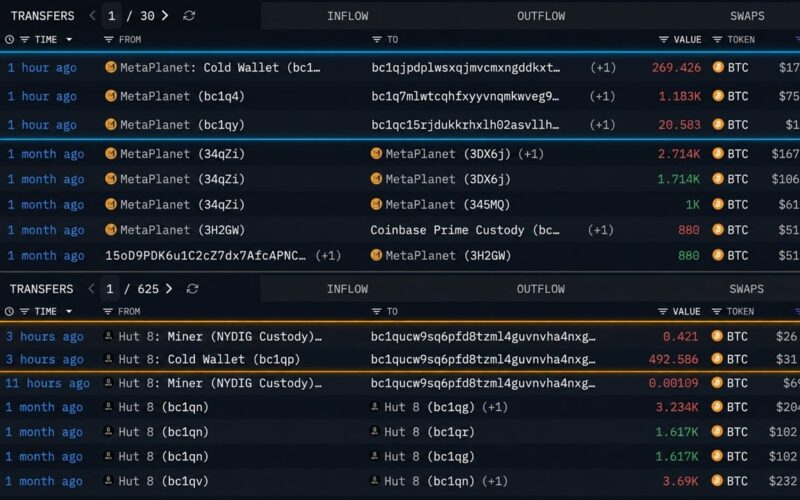Click Hut 8 logo beside recipient (bc1qr)

click(374, 431)
